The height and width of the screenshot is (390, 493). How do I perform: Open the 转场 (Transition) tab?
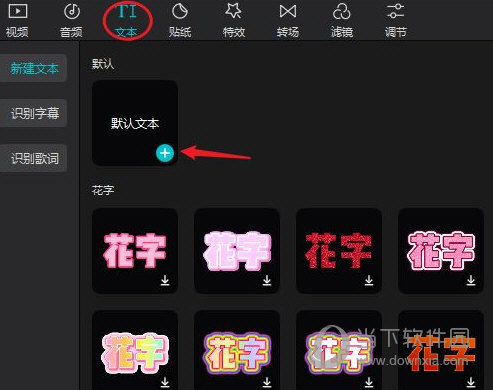click(x=288, y=20)
